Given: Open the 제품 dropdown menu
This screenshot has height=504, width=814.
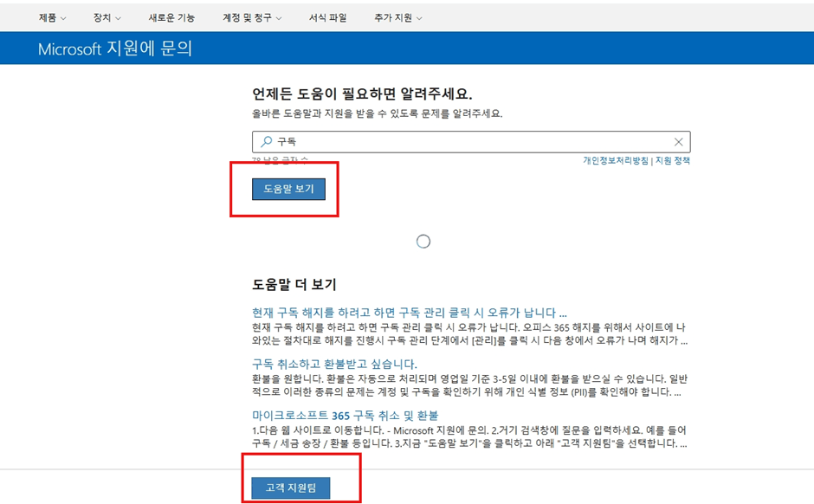Looking at the screenshot, I should pos(52,17).
